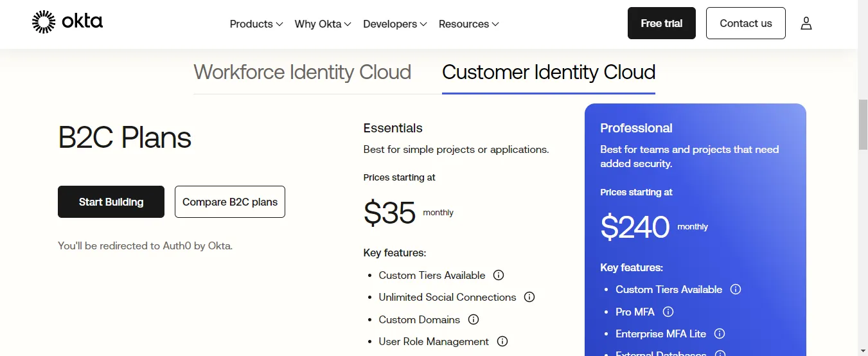Image resolution: width=868 pixels, height=356 pixels.
Task: Show info for Pro MFA
Action: pos(668,312)
